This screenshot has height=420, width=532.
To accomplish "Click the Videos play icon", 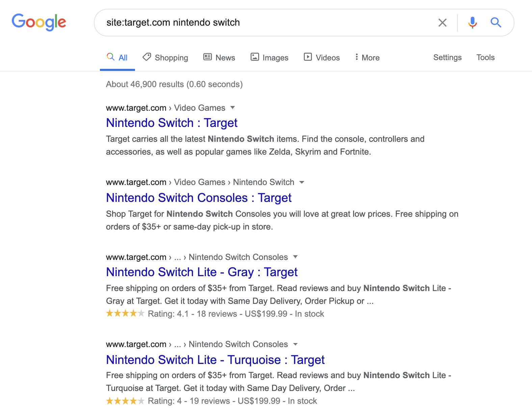I will click(x=308, y=57).
